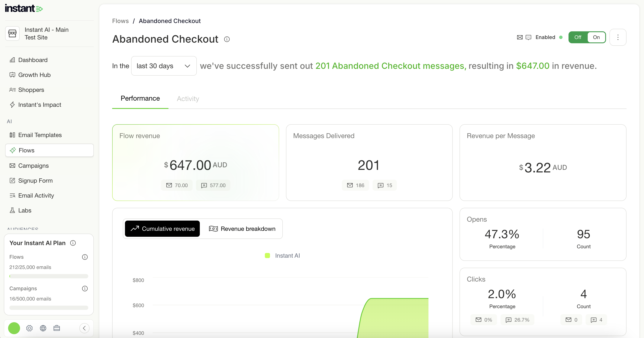Turn the flow off with the Off option
Image resolution: width=644 pixels, height=338 pixels.
click(578, 37)
